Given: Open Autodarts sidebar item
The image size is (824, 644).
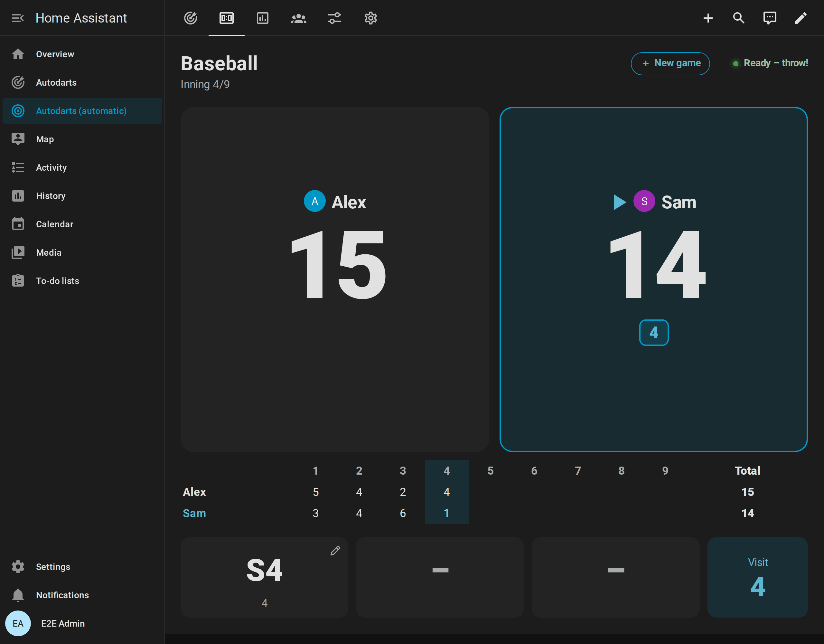Looking at the screenshot, I should (82, 82).
